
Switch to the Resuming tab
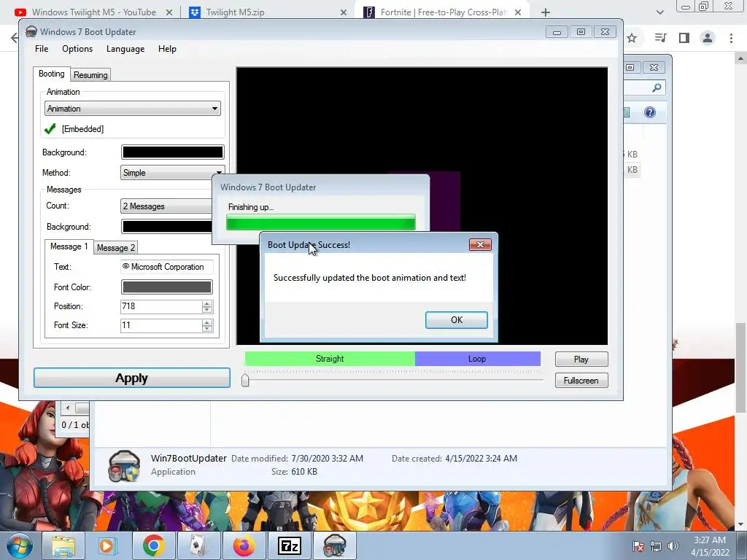(90, 75)
